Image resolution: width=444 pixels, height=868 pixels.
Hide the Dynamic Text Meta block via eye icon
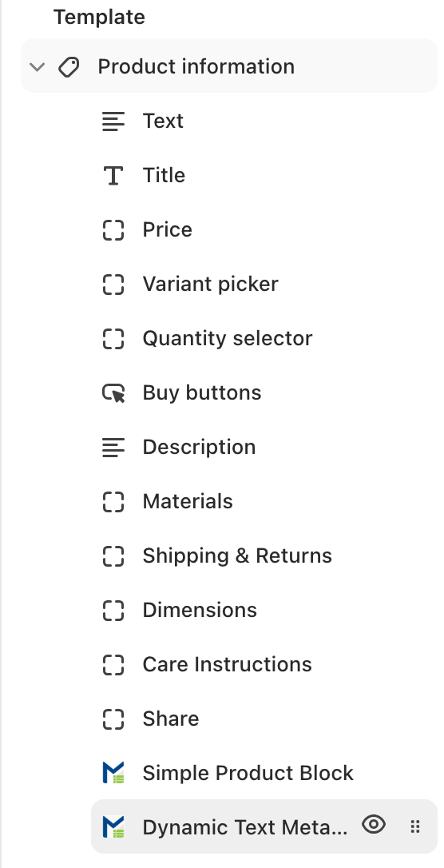tap(374, 826)
